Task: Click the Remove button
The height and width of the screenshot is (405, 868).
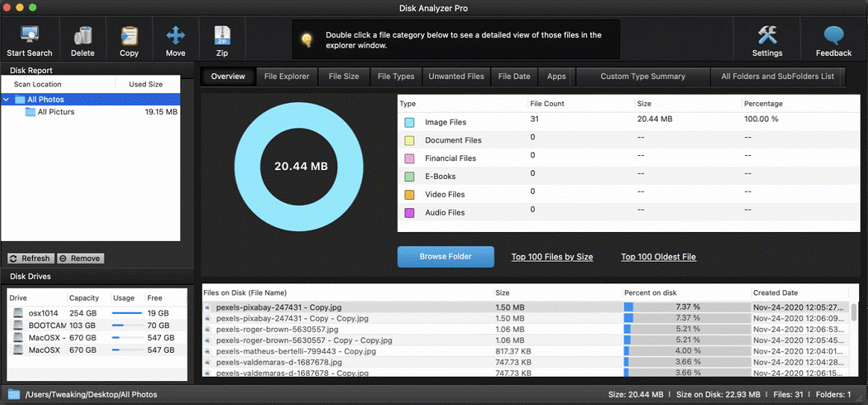Action: pos(80,258)
